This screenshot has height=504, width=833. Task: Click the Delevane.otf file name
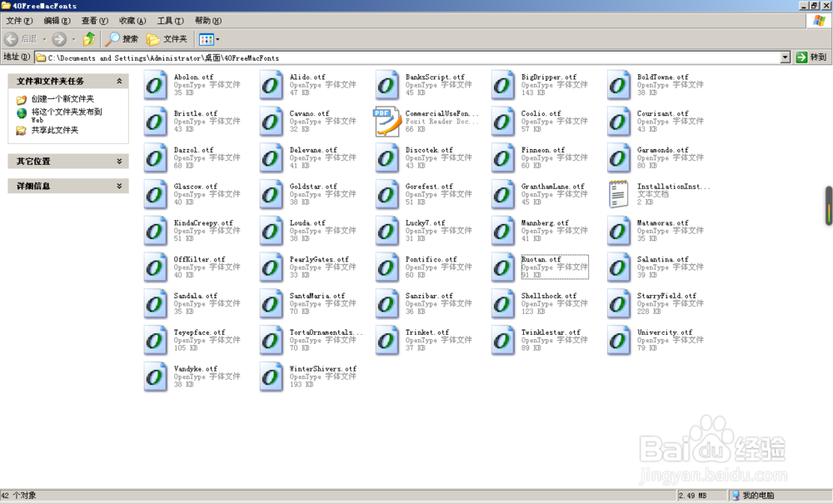(313, 150)
